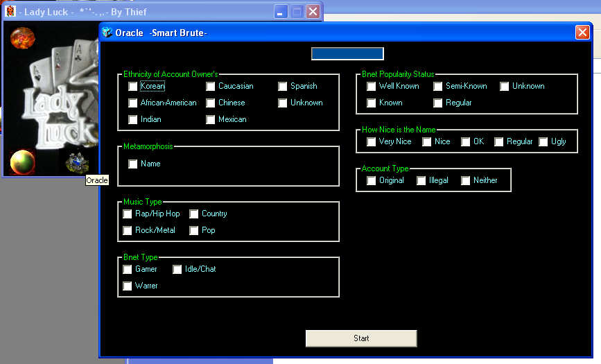This screenshot has width=601, height=364.
Task: Open the Oracle icon in Lady Luck window
Action: [x=77, y=164]
